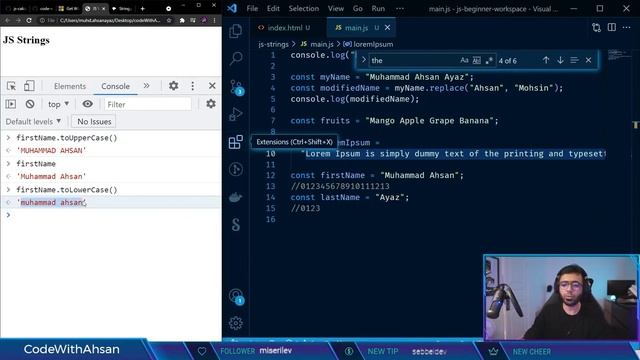Bookmark the page with the star icon
640x360 pixels.
(169, 20)
